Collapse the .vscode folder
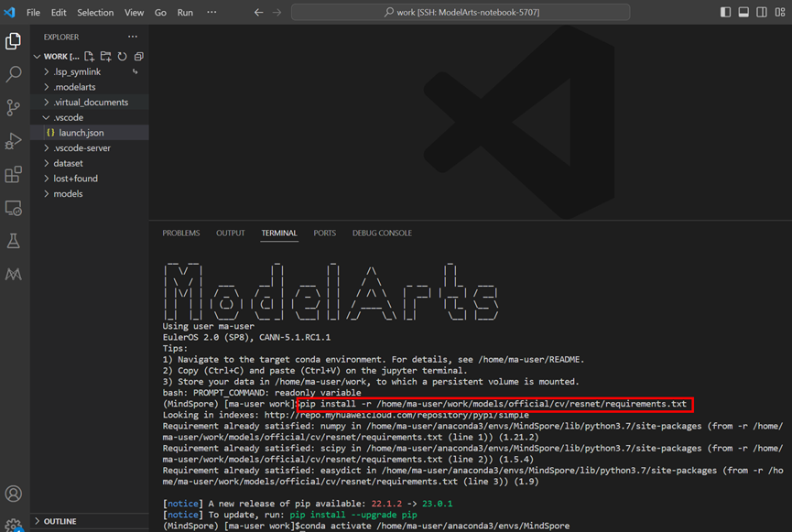This screenshot has width=792, height=532. click(47, 117)
